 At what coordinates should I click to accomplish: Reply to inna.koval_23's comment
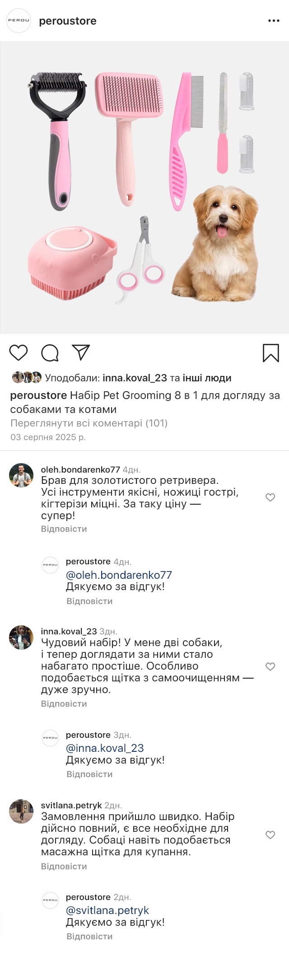pyautogui.click(x=64, y=703)
